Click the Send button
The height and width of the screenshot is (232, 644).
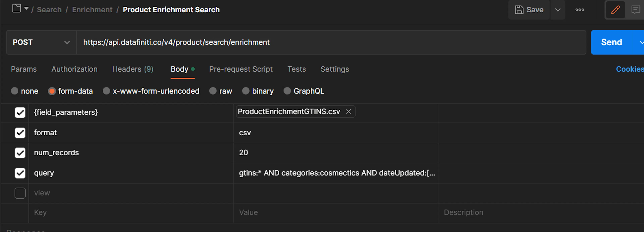click(611, 42)
